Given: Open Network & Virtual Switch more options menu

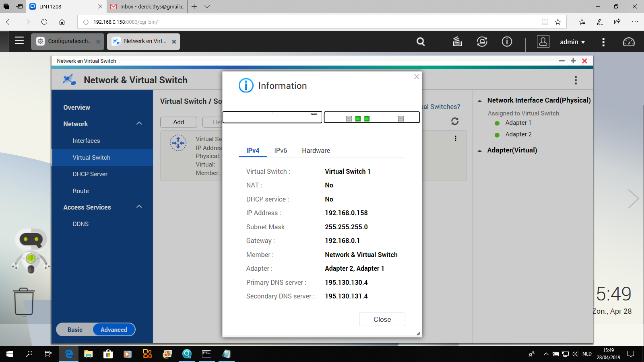Looking at the screenshot, I should pyautogui.click(x=576, y=80).
